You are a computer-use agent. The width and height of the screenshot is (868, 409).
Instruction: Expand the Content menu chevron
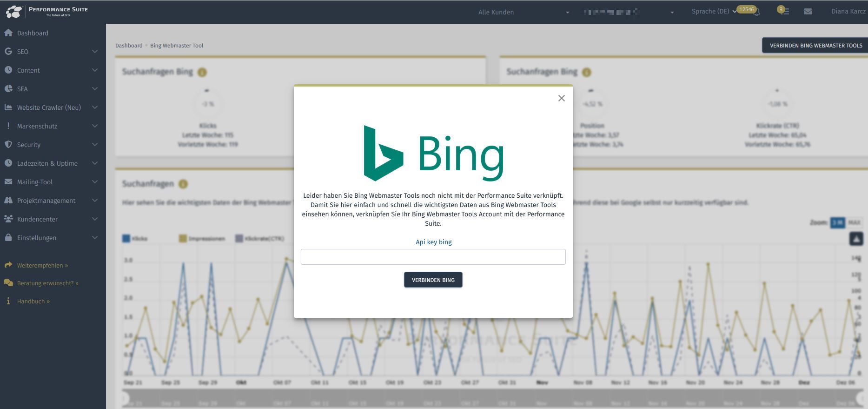pos(95,70)
